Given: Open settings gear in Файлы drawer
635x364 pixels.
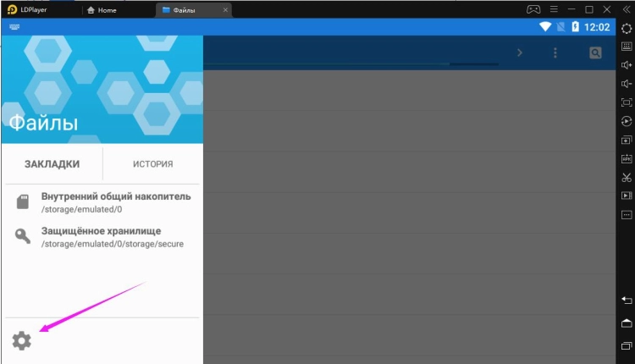Looking at the screenshot, I should (x=21, y=341).
